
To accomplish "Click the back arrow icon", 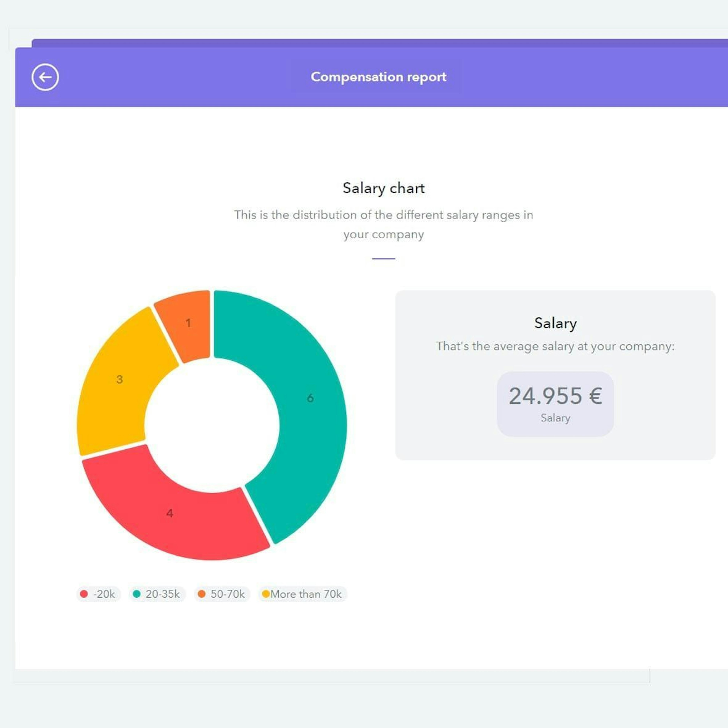I will click(45, 77).
